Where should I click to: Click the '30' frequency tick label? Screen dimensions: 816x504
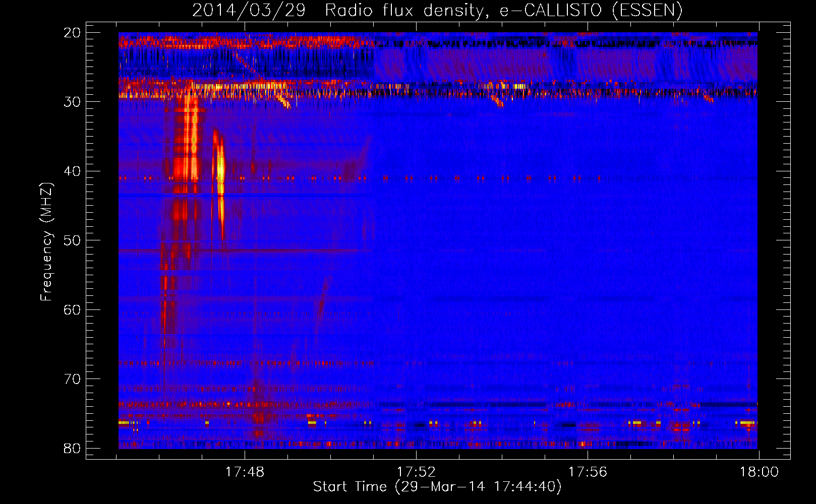tap(72, 102)
